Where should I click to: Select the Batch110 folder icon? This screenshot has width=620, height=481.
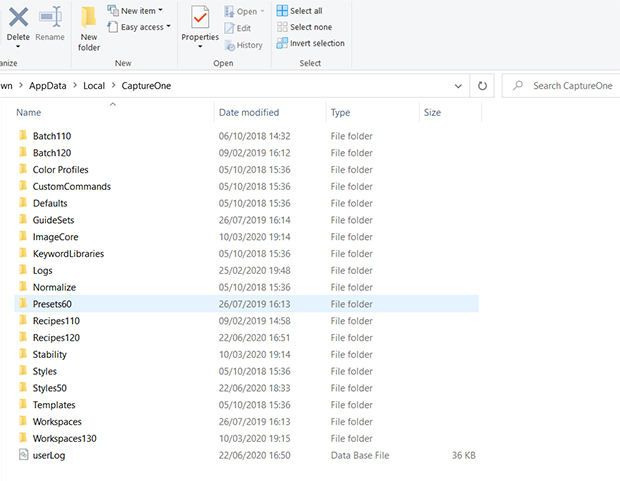[x=23, y=136]
